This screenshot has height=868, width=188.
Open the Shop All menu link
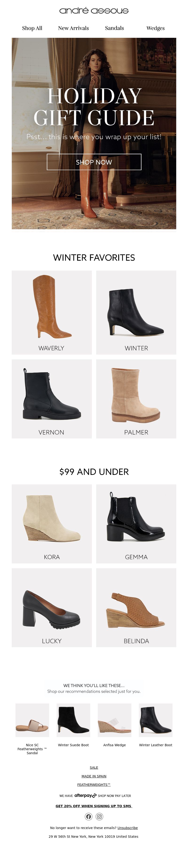32,28
